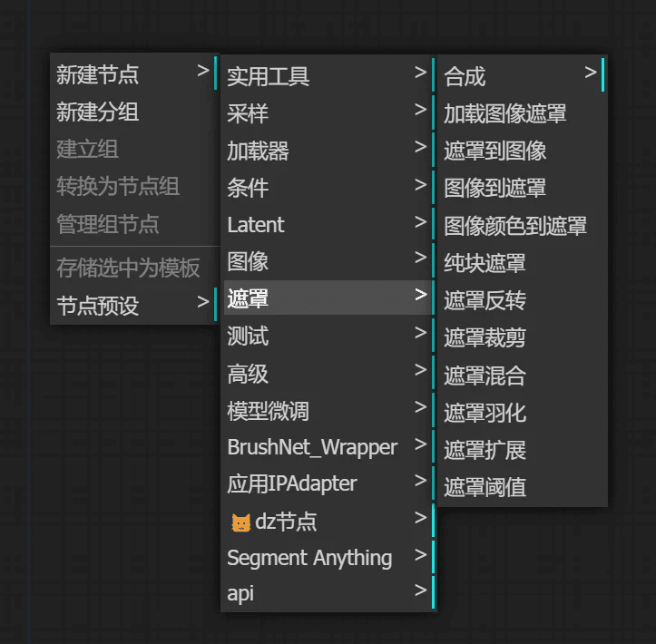656x644 pixels.
Task: Open the 合成 submenu
Action: click(x=523, y=75)
